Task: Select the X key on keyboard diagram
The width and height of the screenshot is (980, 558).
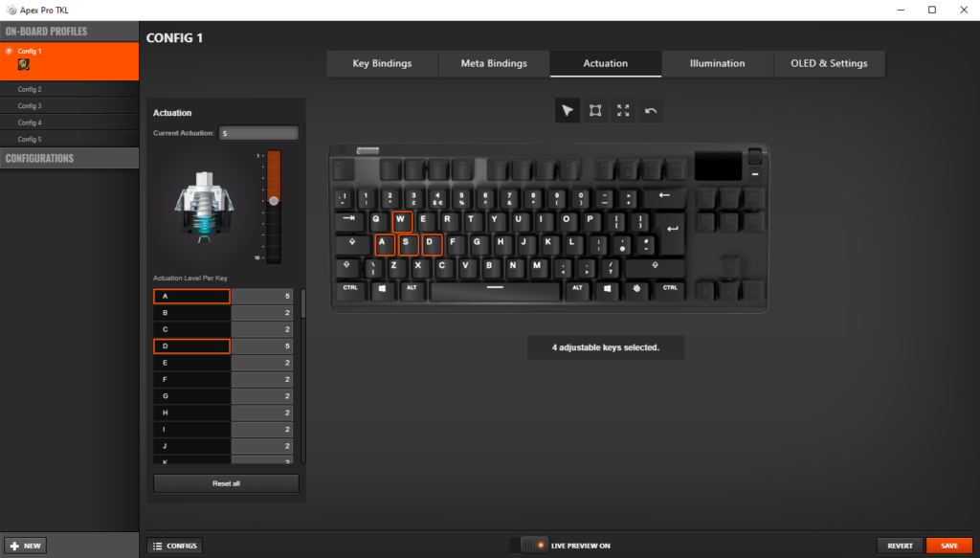Action: (419, 267)
